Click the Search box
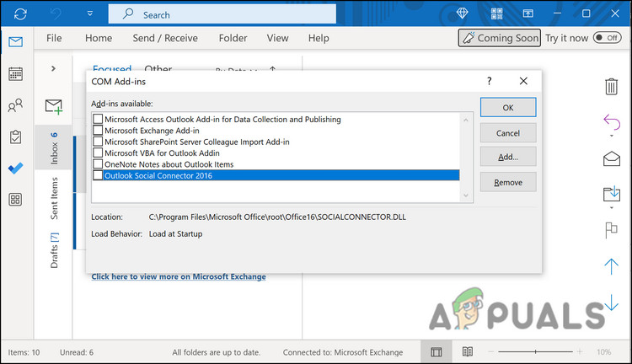632x364 pixels. [222, 14]
